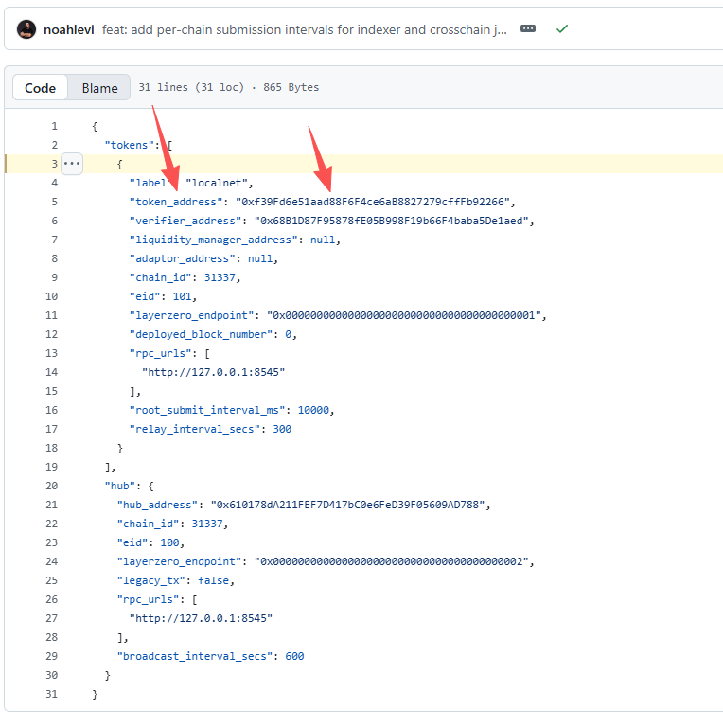The height and width of the screenshot is (728, 723).
Task: Click the '865 Bytes' file size text
Action: click(291, 87)
